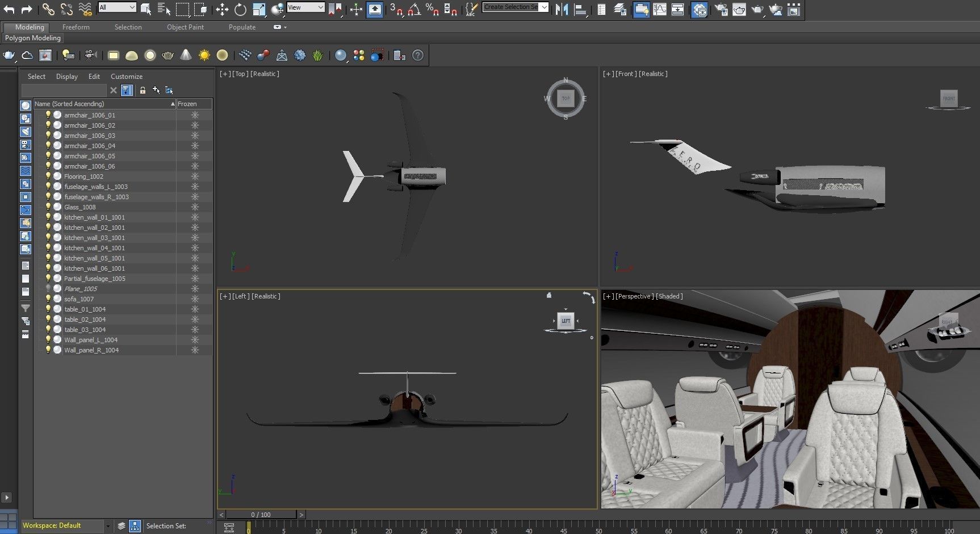The image size is (980, 534).
Task: Open the Render Setup dialog
Action: click(x=721, y=9)
